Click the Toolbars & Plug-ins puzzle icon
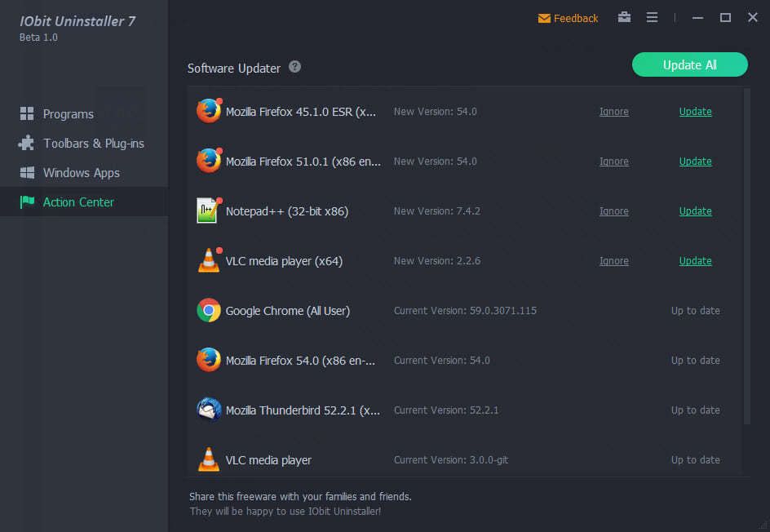770x532 pixels. click(27, 143)
